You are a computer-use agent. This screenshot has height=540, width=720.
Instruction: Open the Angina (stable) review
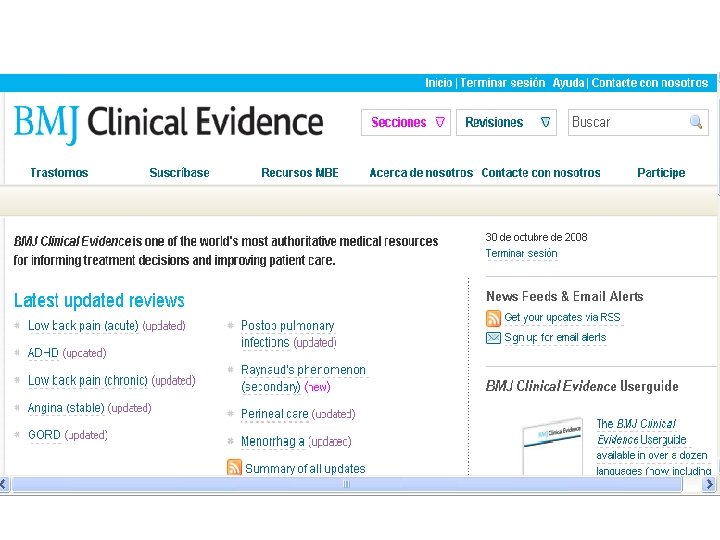point(66,408)
